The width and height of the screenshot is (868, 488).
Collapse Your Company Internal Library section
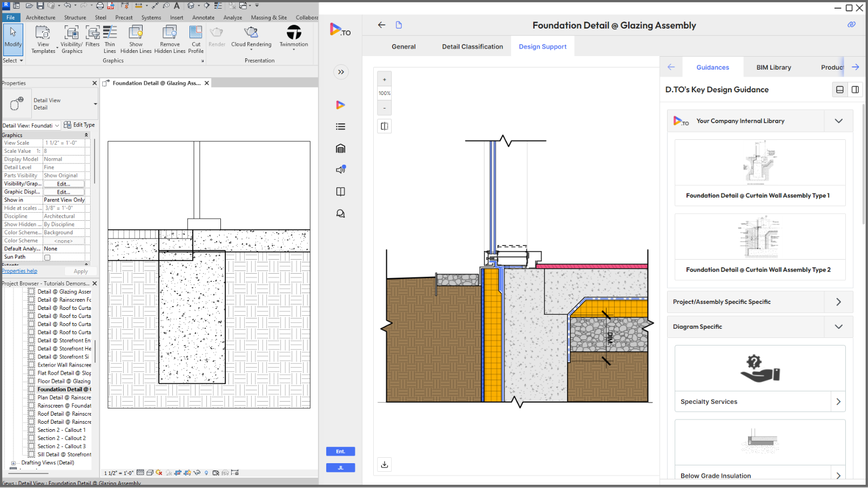(x=838, y=121)
